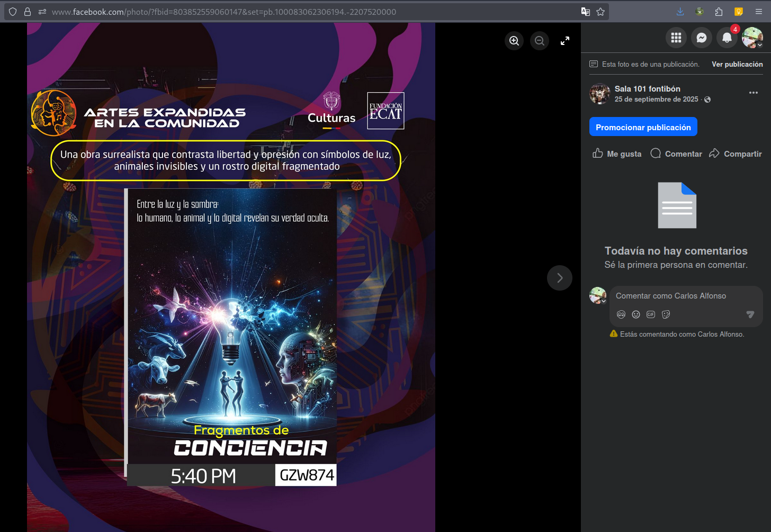The image size is (771, 532).
Task: Open Messenger chats
Action: pos(702,38)
